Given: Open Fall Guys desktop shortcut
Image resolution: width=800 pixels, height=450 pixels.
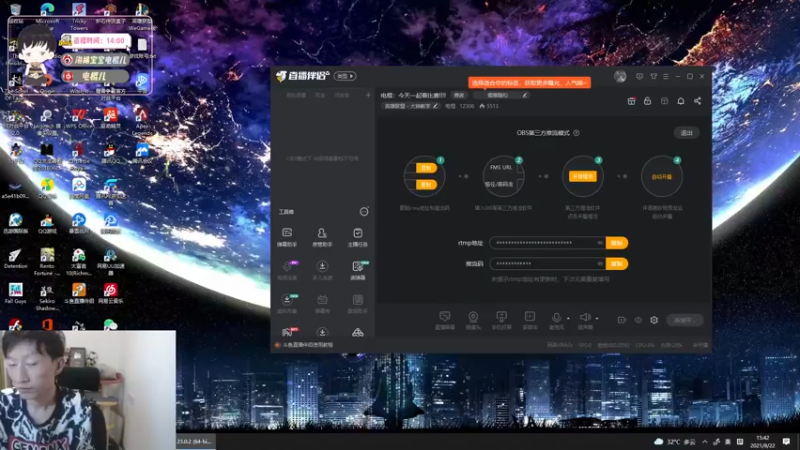Looking at the screenshot, I should pos(15,293).
